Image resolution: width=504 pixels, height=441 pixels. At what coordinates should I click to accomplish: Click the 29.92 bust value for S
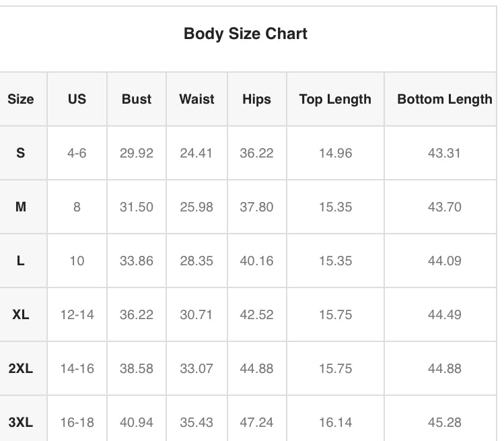pyautogui.click(x=137, y=153)
